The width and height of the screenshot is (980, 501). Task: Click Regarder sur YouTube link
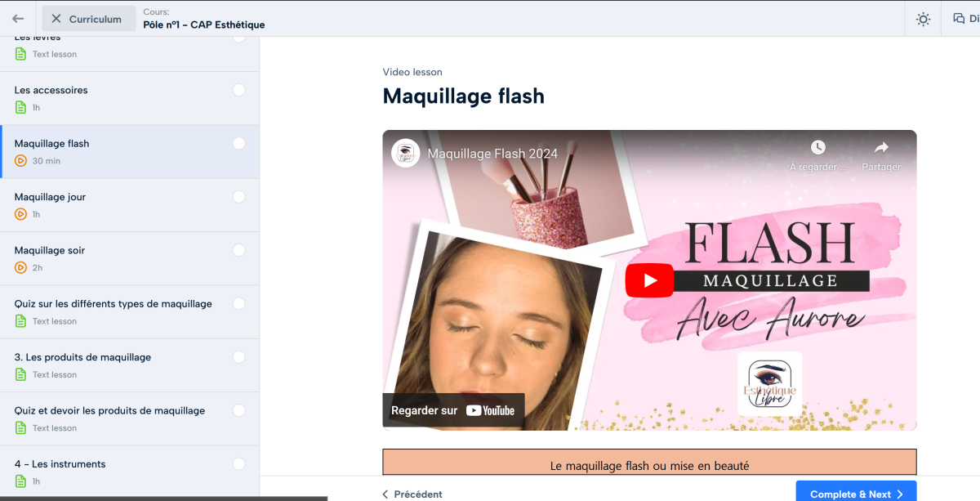[453, 410]
